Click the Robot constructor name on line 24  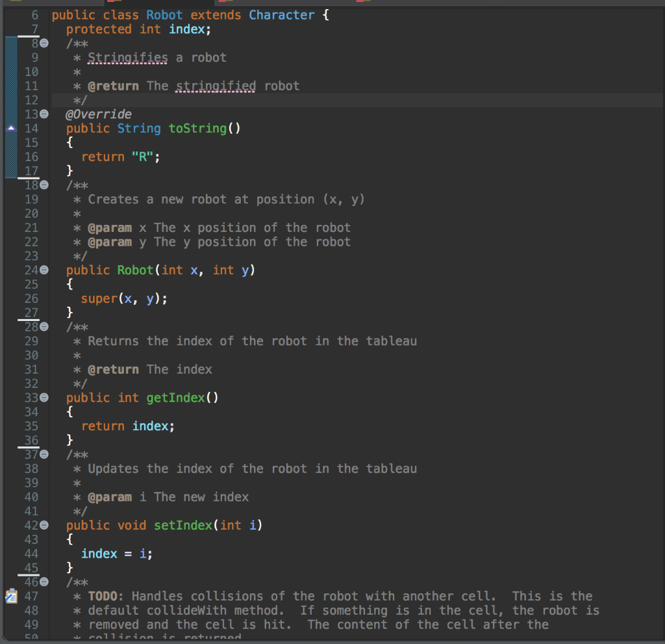tap(135, 270)
